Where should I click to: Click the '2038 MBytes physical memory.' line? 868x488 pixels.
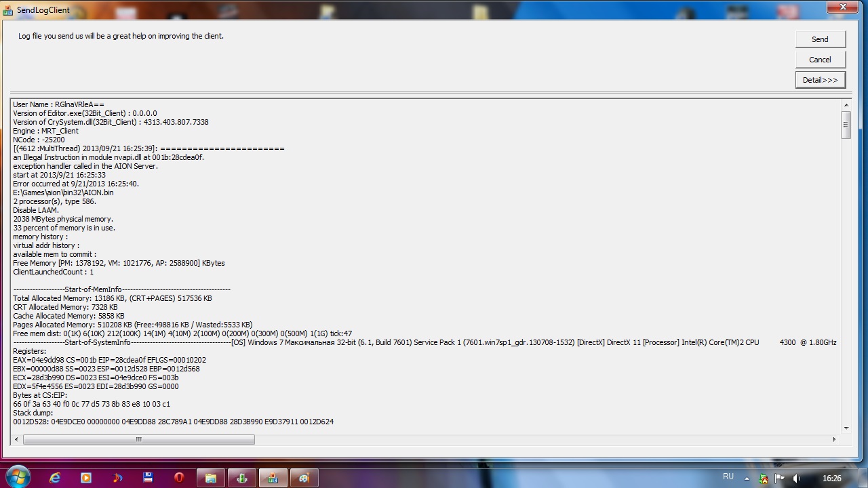point(63,219)
